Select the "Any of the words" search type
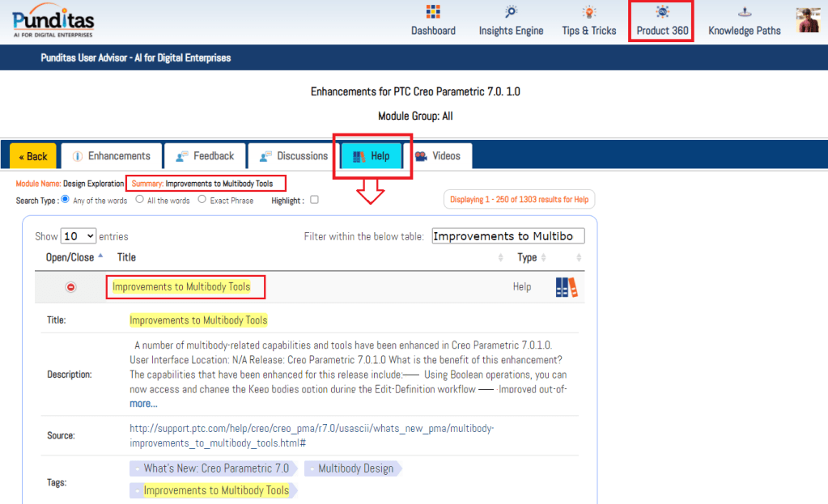Image resolution: width=828 pixels, height=504 pixels. (66, 200)
